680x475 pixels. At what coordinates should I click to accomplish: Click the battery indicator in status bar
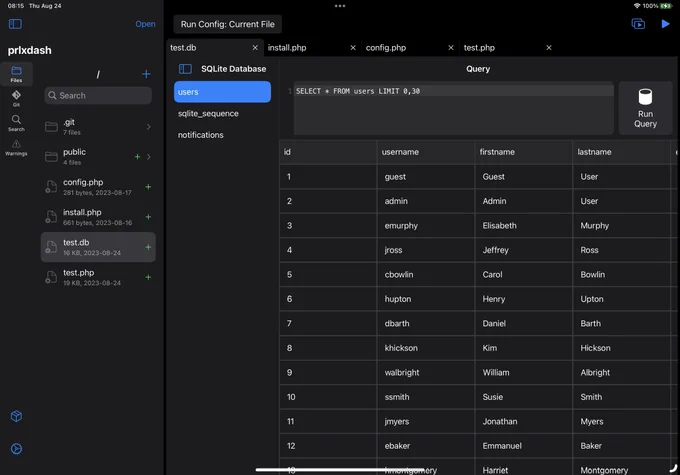(666, 6)
